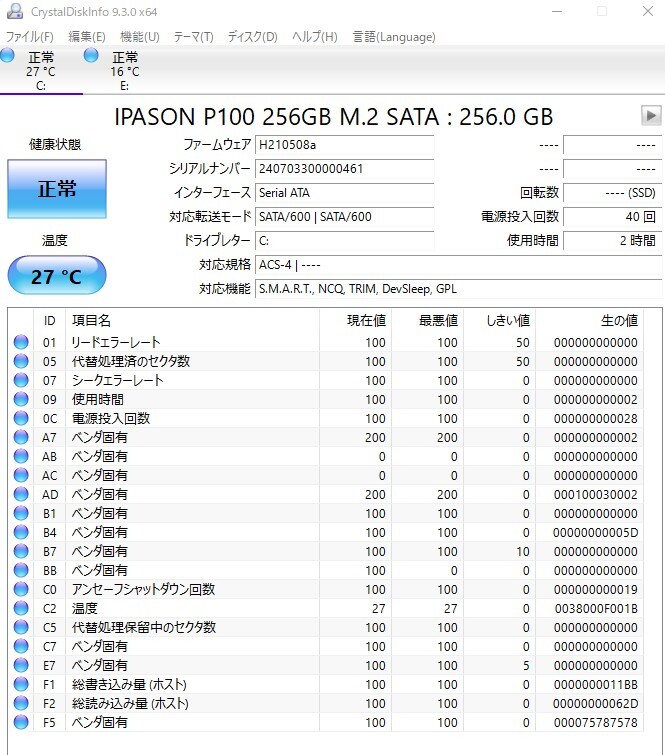Select the 総読み込み量 (ホスト) row name
Screen dimensions: 665x755
130,703
